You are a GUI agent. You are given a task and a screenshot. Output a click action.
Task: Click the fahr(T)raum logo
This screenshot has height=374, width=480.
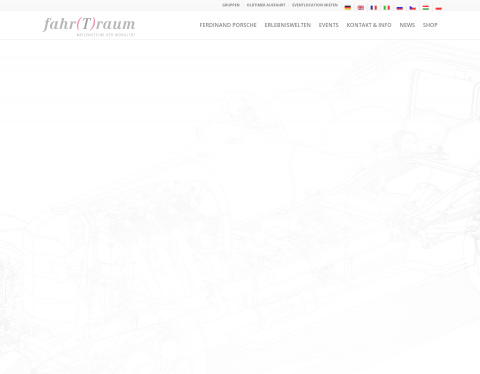89,26
